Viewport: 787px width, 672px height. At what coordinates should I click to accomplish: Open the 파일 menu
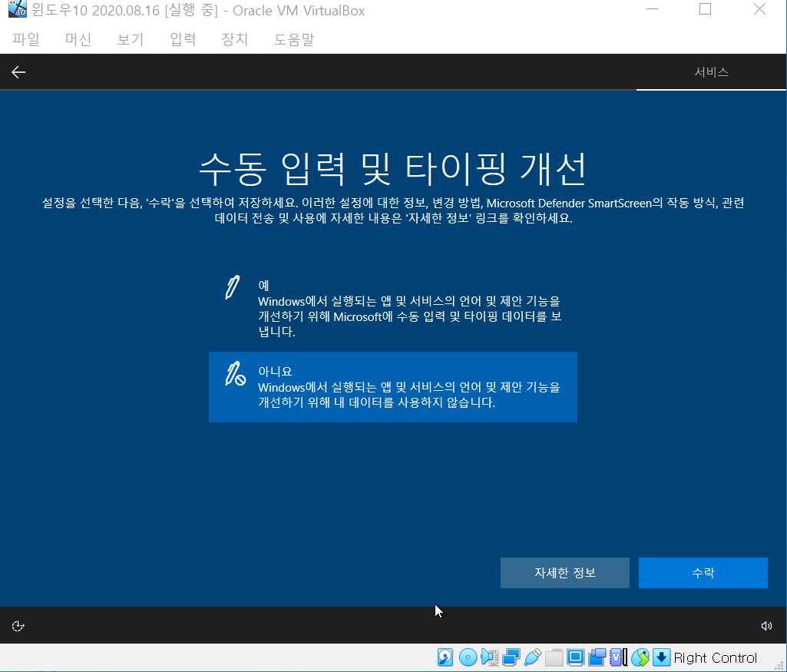(x=26, y=39)
